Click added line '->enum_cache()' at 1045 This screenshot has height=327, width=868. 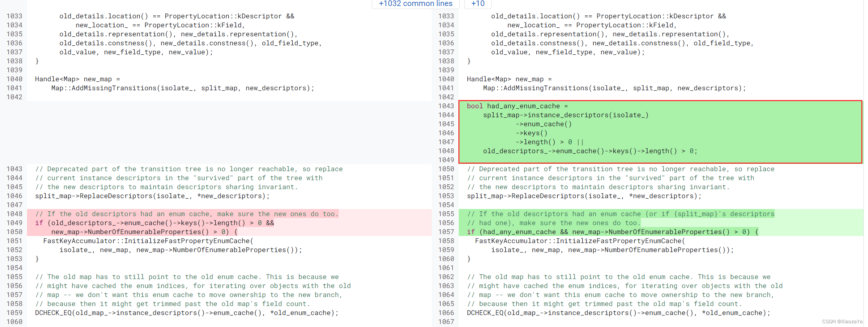(x=543, y=124)
